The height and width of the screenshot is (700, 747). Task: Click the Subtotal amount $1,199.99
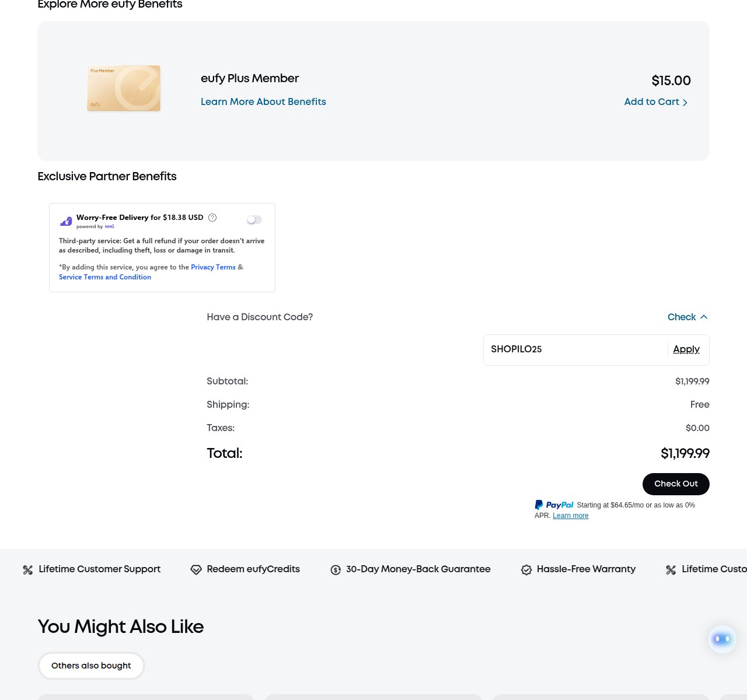[x=692, y=381]
